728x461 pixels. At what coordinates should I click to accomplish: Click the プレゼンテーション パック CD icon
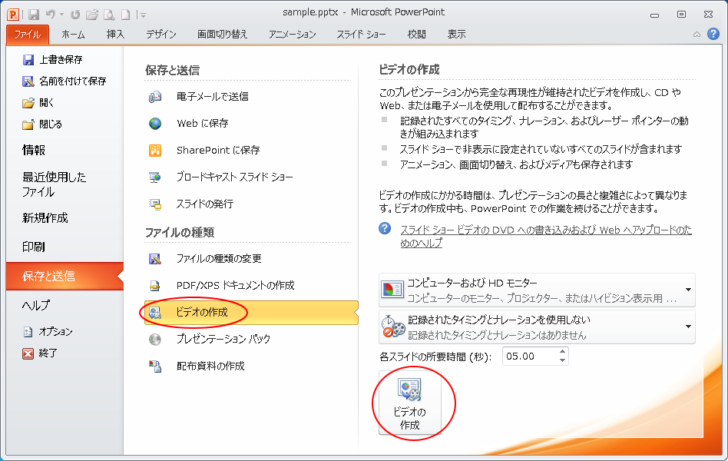[155, 339]
